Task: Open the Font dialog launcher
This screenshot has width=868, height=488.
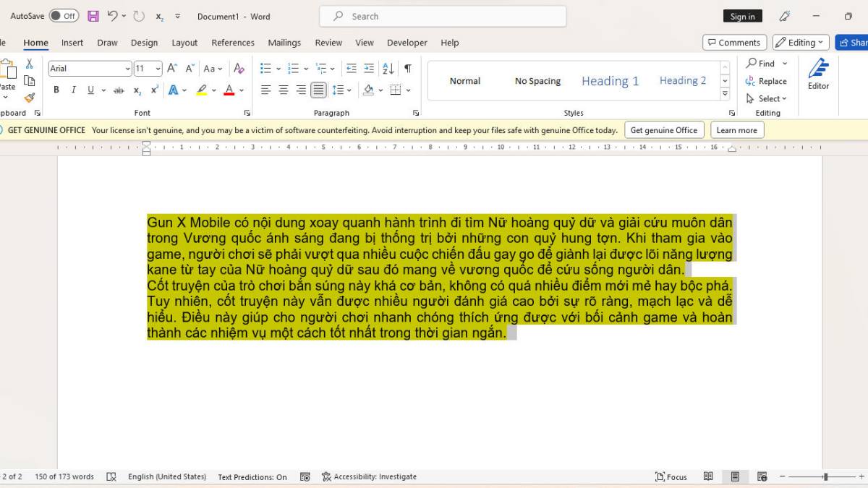Action: click(x=247, y=113)
